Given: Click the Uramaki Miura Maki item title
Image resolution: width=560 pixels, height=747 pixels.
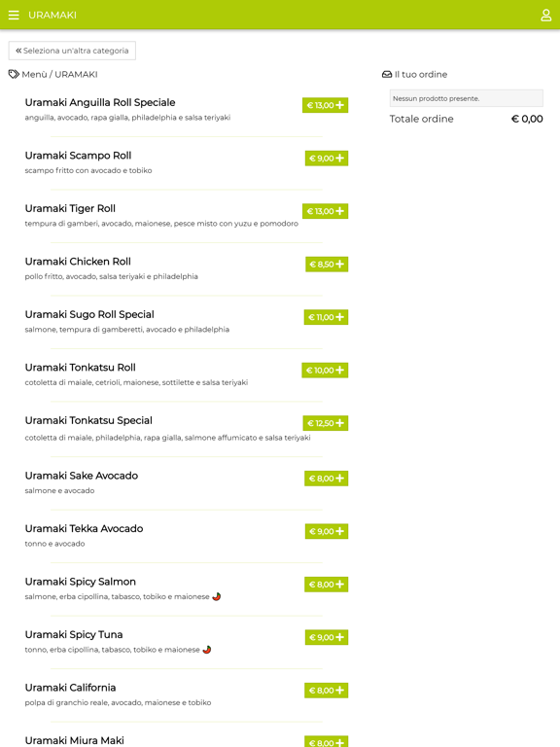Looking at the screenshot, I should (x=74, y=740).
